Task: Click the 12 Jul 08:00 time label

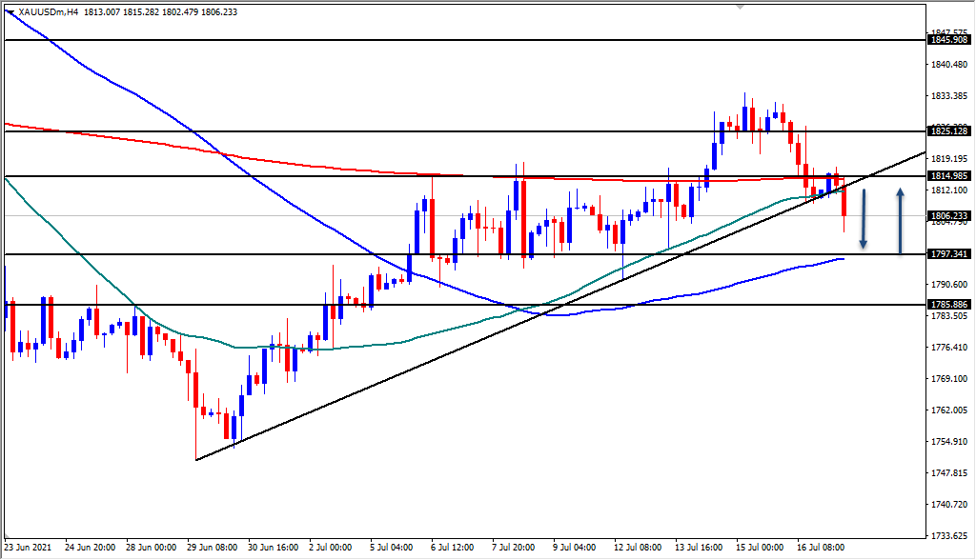Action: pos(638,548)
